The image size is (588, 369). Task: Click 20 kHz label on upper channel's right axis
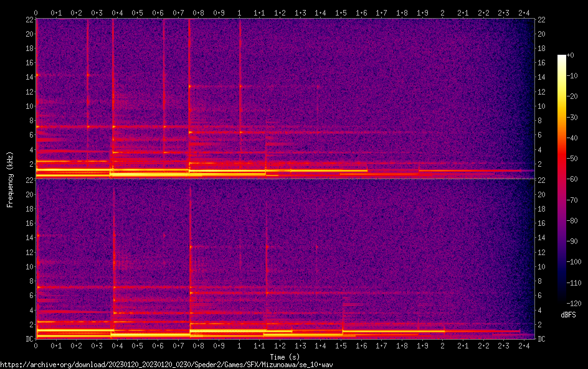542,34
